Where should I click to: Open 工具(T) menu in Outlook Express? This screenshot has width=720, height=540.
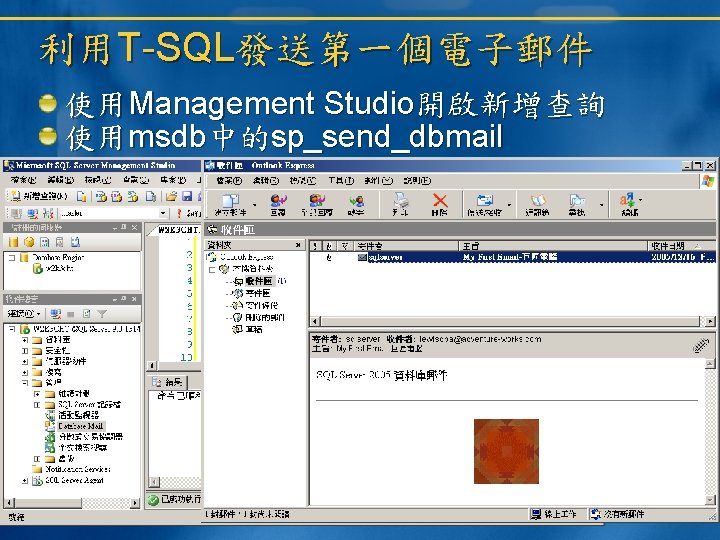pos(341,180)
